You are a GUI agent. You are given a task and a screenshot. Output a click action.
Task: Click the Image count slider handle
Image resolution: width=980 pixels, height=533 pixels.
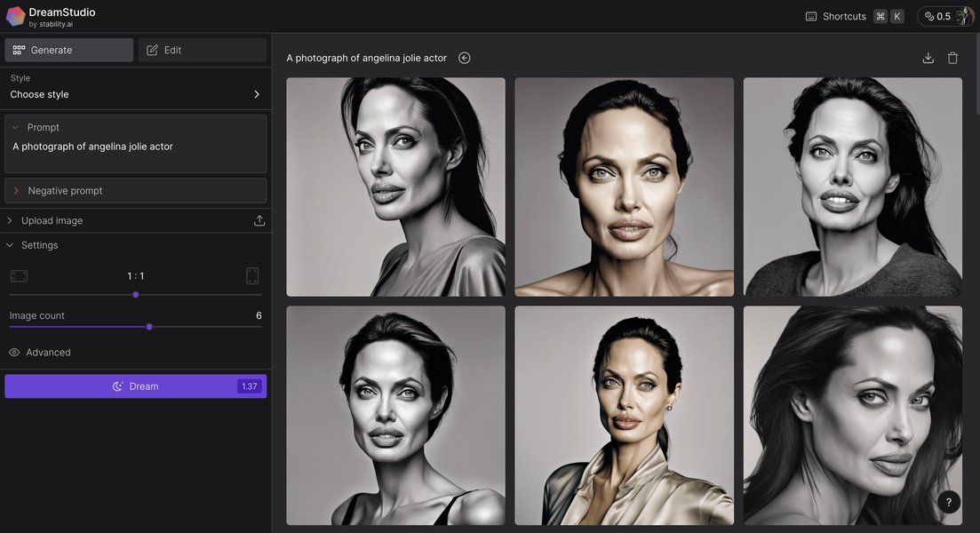(x=149, y=327)
